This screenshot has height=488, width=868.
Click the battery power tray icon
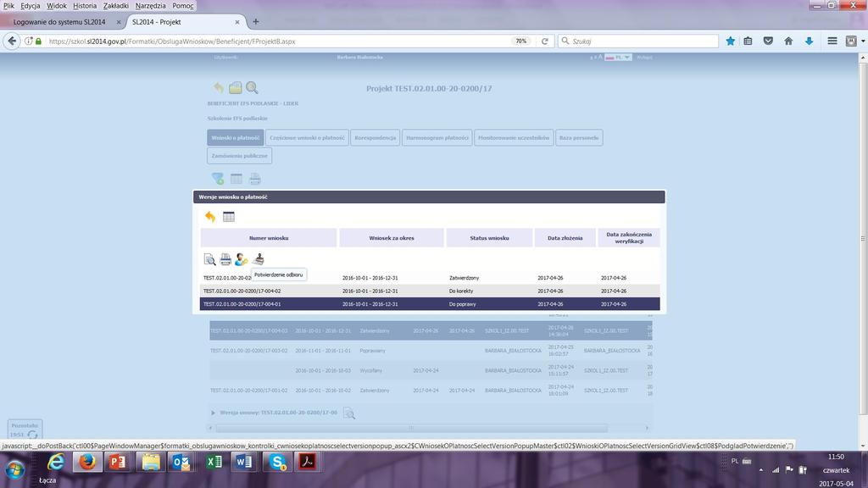point(803,469)
